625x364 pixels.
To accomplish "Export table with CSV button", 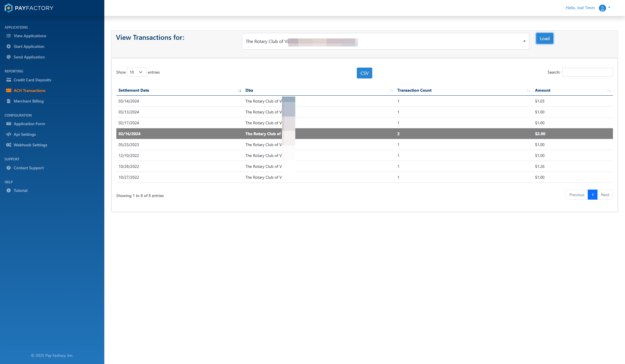I will coord(365,73).
